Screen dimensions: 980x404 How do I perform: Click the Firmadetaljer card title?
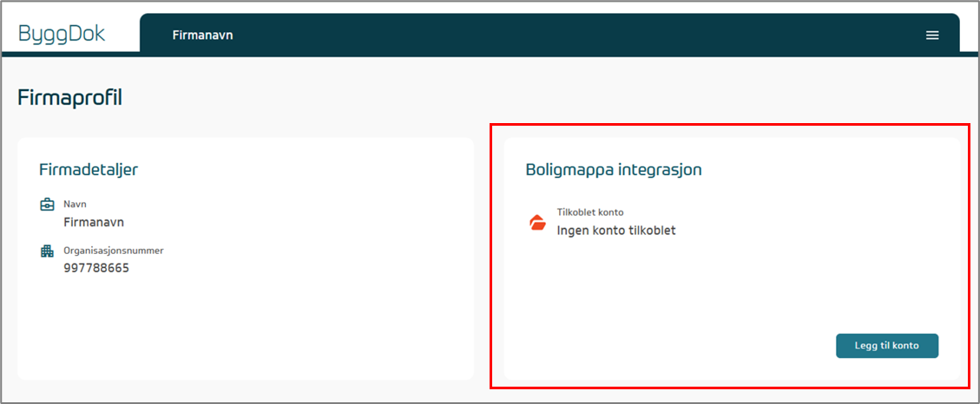[89, 169]
